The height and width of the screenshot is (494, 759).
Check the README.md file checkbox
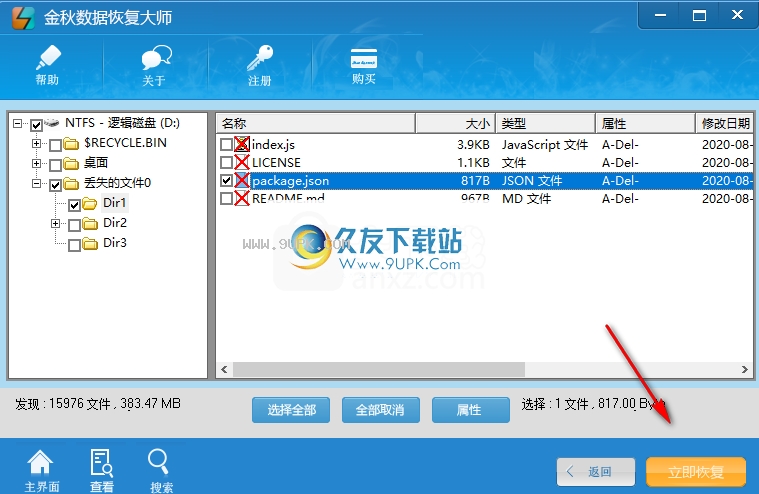click(x=226, y=198)
